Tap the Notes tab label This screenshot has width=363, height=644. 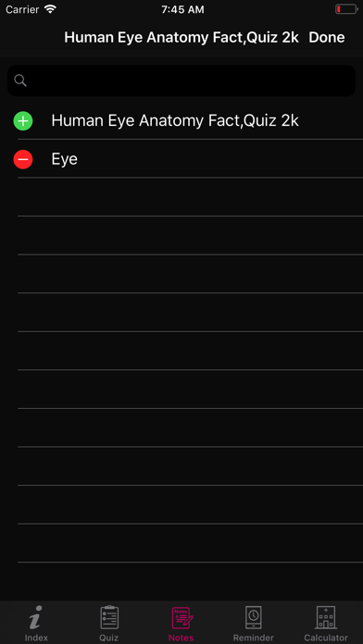click(181, 638)
